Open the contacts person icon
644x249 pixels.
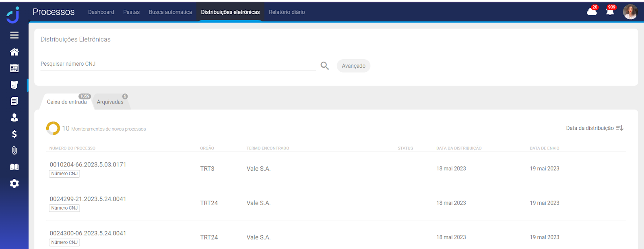click(14, 118)
